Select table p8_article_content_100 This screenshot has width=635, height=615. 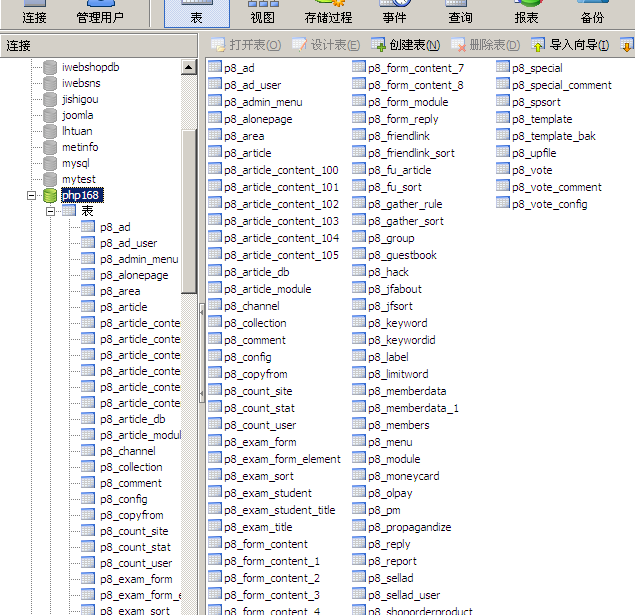tap(281, 170)
